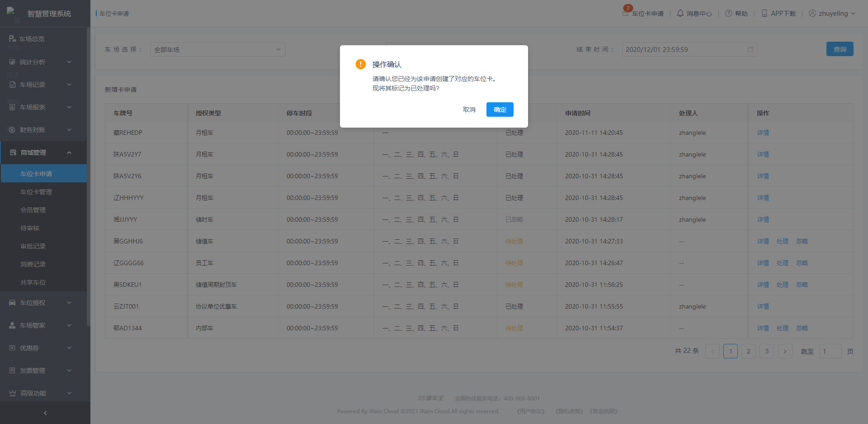Click the 高级功能 crown icon
Image resolution: width=868 pixels, height=424 pixels.
pyautogui.click(x=13, y=393)
